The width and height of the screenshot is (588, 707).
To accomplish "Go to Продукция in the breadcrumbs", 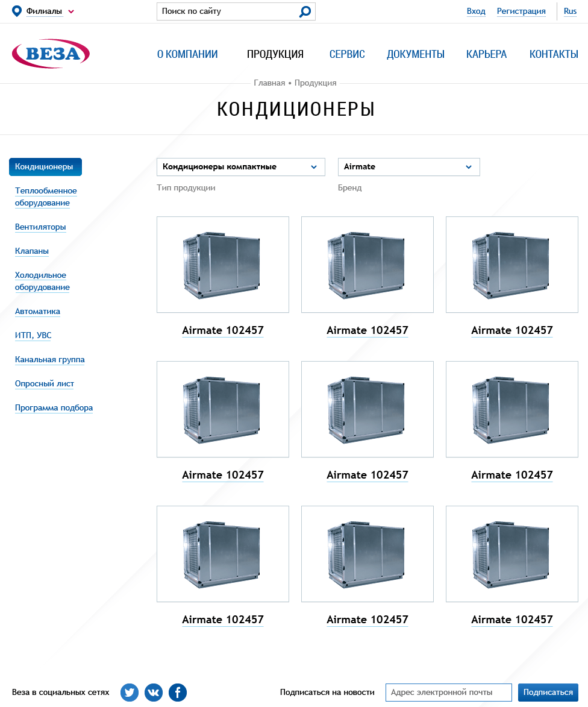I will click(316, 83).
